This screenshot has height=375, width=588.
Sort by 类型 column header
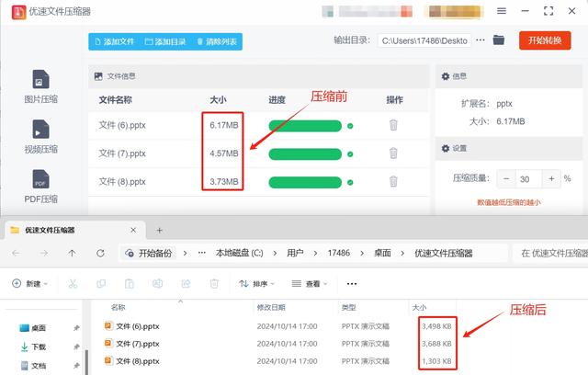[x=348, y=308]
